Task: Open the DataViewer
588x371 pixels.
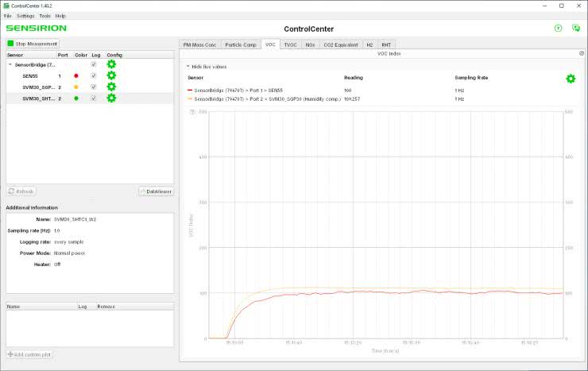Action: point(155,191)
